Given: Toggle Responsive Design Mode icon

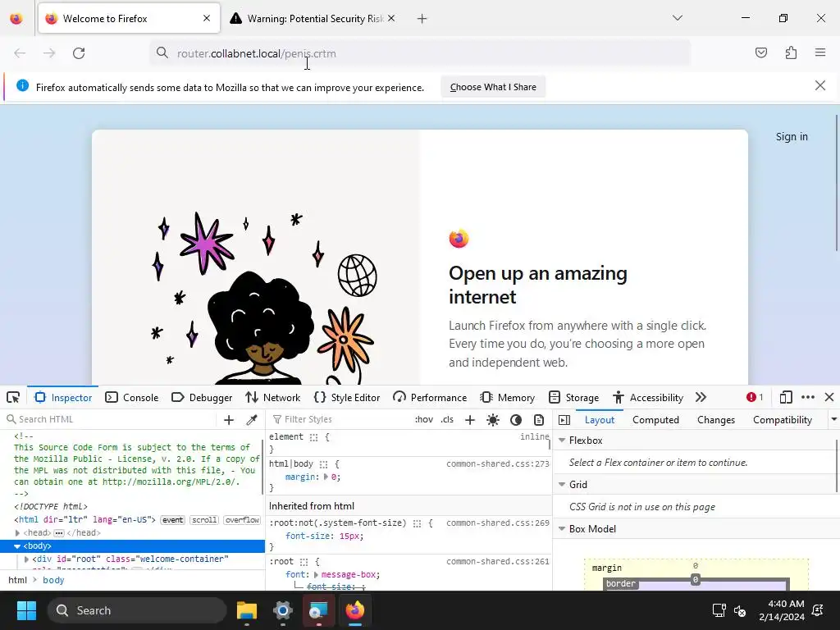Looking at the screenshot, I should (786, 397).
